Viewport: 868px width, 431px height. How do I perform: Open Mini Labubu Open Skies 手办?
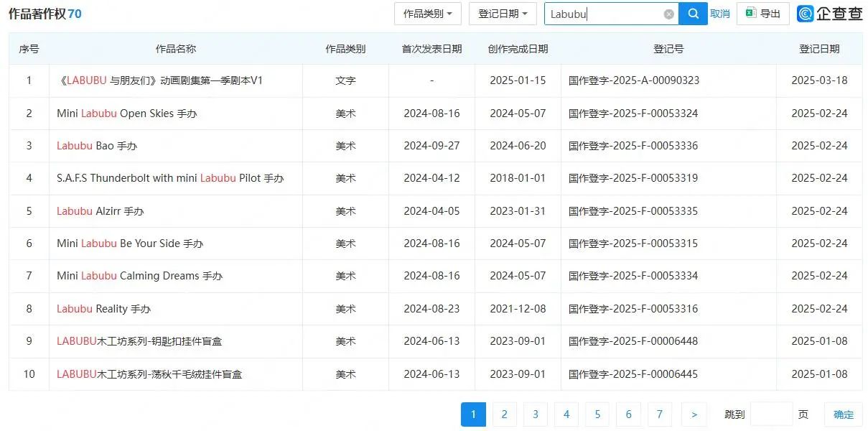coord(126,113)
